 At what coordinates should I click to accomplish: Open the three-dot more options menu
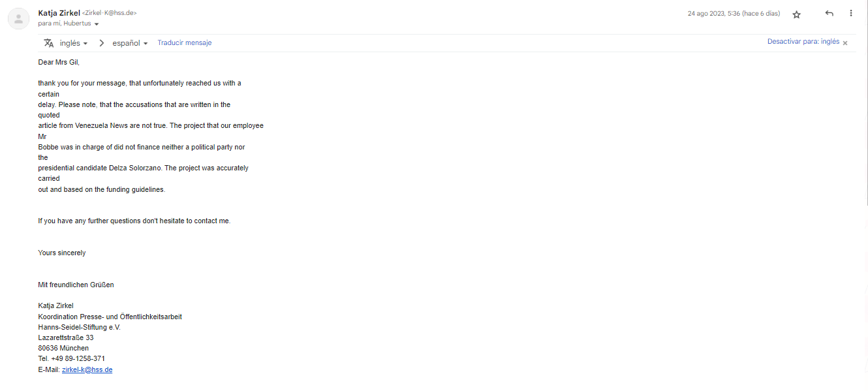click(x=850, y=14)
